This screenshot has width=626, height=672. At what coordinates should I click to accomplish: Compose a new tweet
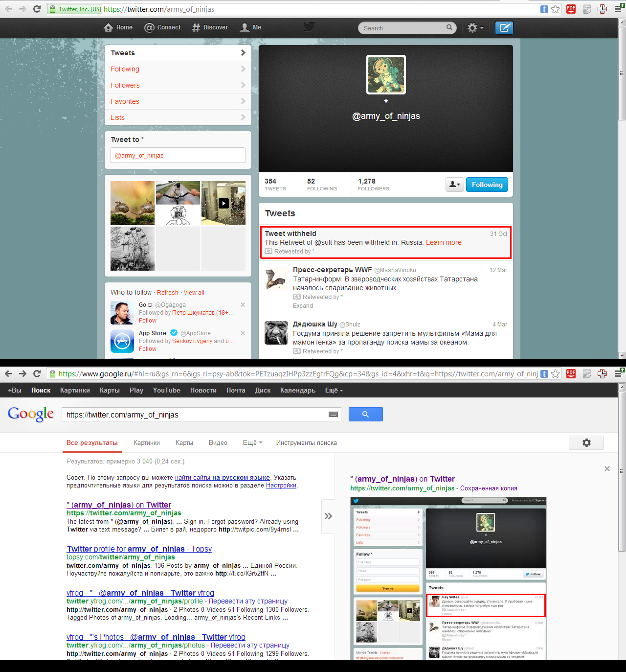[x=504, y=28]
